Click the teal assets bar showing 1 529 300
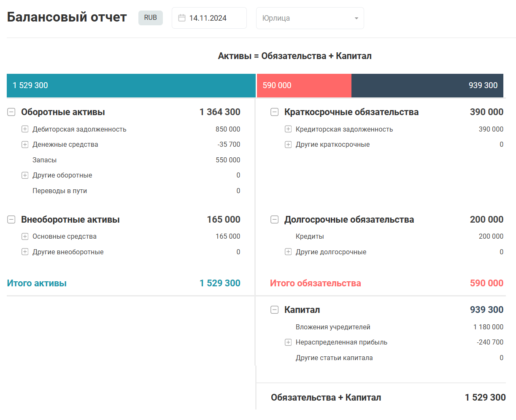The width and height of the screenshot is (516, 420). tap(127, 85)
